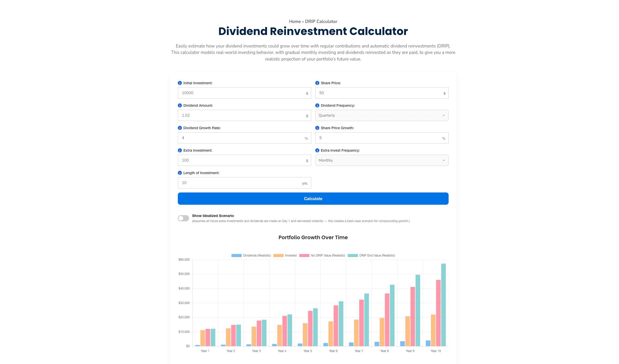Click the DRIP Calculator breadcrumb item
Screen dimensions: 619x364
point(321,21)
